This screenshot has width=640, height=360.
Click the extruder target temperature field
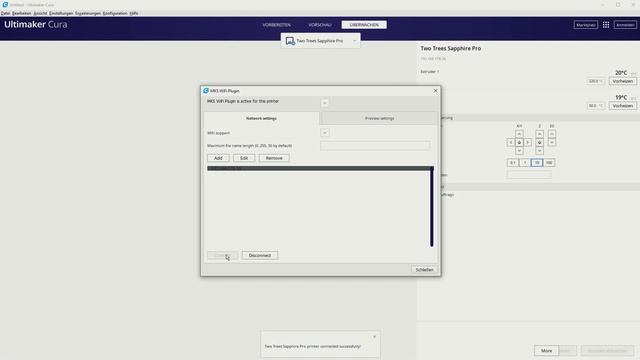click(596, 81)
